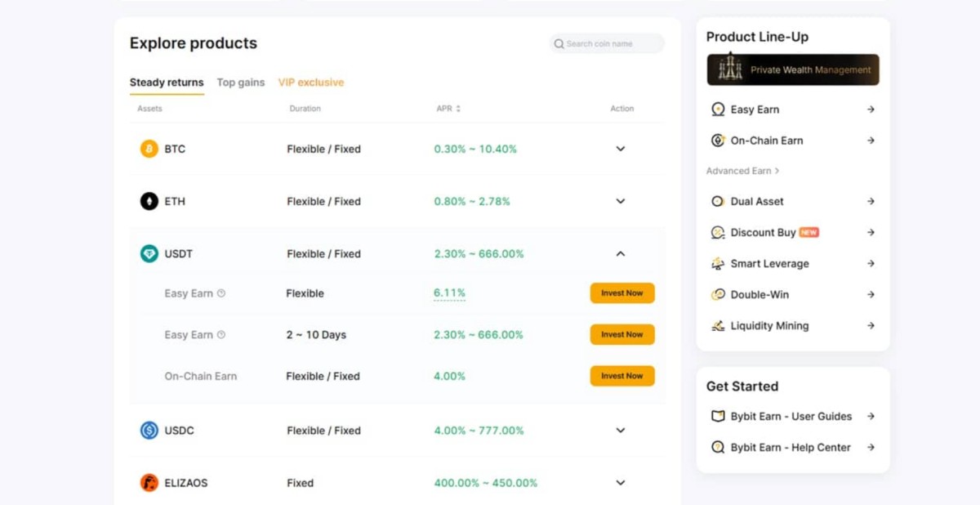This screenshot has width=980, height=505.
Task: Click the Smart Leverage icon
Action: click(x=718, y=263)
